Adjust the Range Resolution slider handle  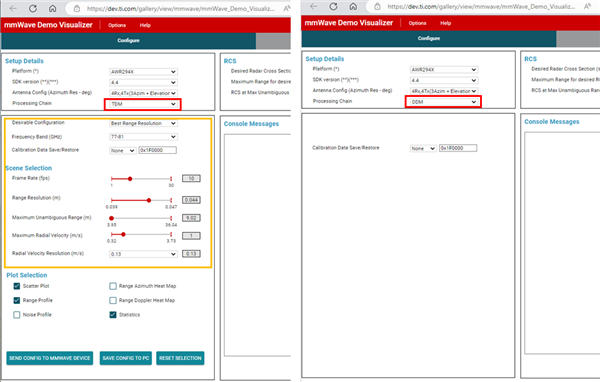click(149, 200)
